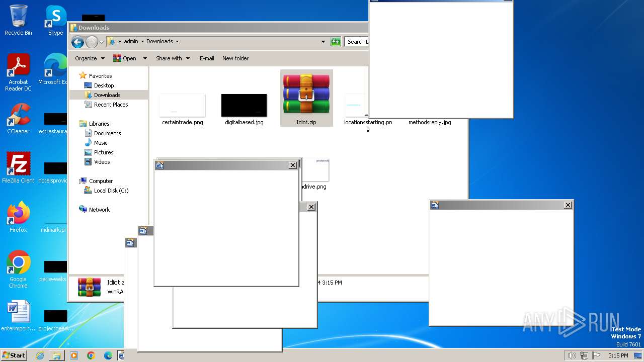The height and width of the screenshot is (362, 644).
Task: Click the Idiot.zip icon in details pane
Action: coord(89,287)
